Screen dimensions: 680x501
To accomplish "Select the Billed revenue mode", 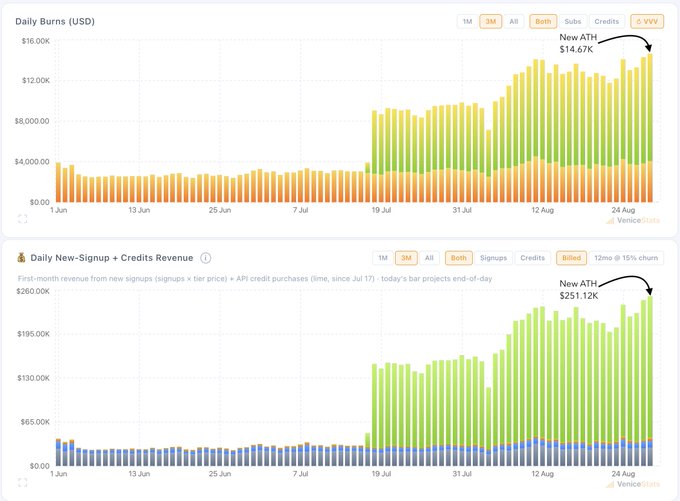I will (x=571, y=258).
